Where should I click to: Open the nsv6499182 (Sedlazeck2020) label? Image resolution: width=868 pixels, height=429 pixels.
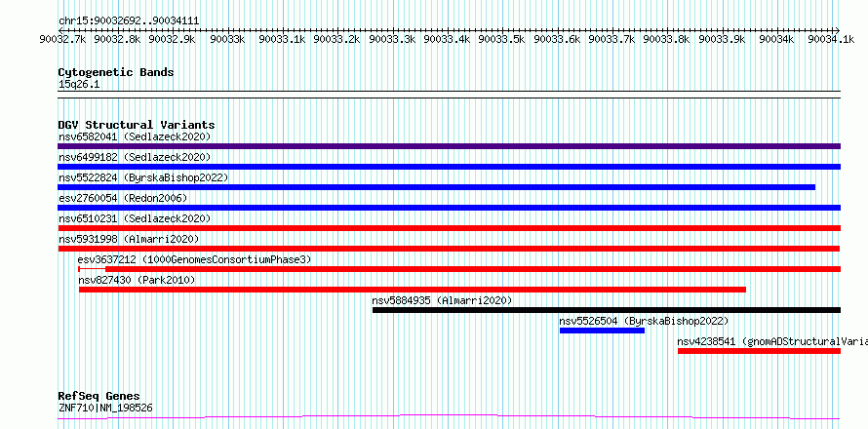tap(135, 157)
